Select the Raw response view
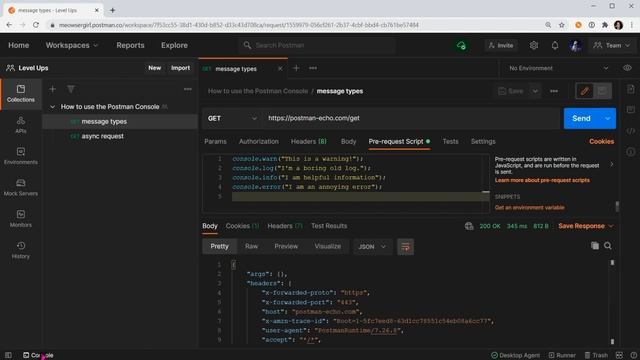 click(251, 247)
